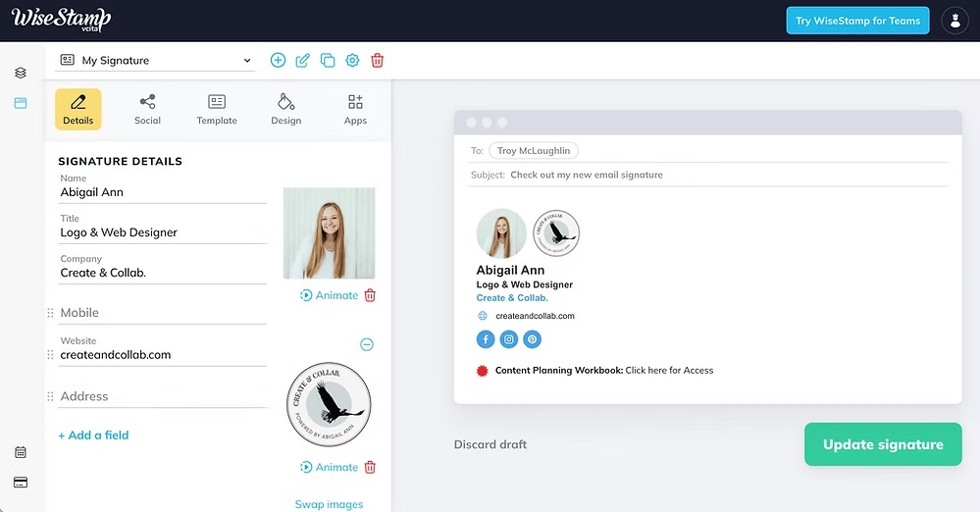Select the signature card icon in sidebar
This screenshot has width=980, height=512.
[21, 103]
